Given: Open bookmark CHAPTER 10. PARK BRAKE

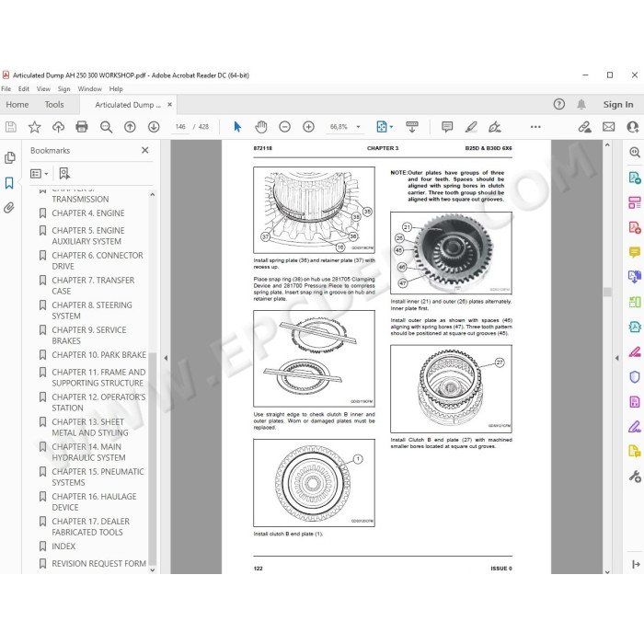Looking at the screenshot, I should [98, 355].
